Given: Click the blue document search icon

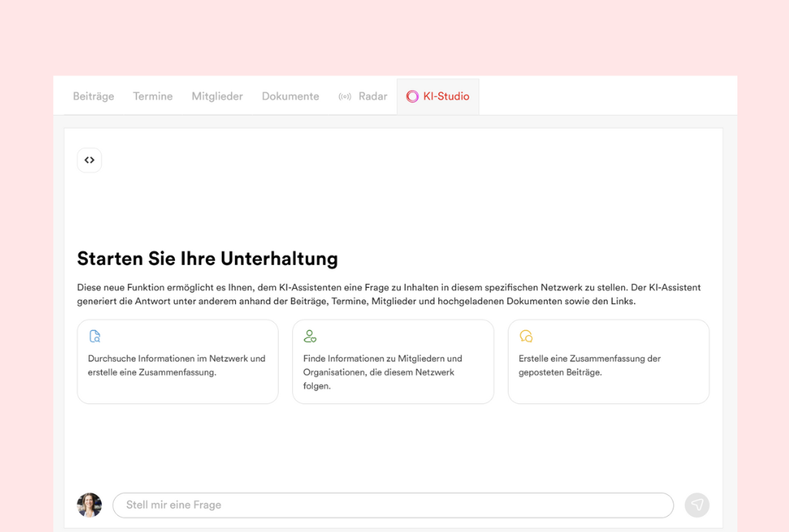Looking at the screenshot, I should (x=95, y=336).
